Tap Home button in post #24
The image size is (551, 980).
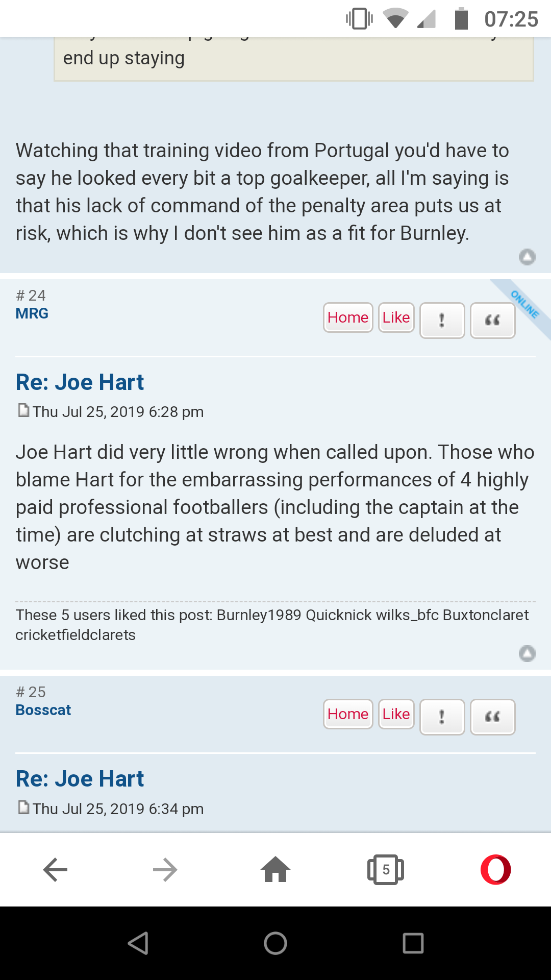coord(348,317)
